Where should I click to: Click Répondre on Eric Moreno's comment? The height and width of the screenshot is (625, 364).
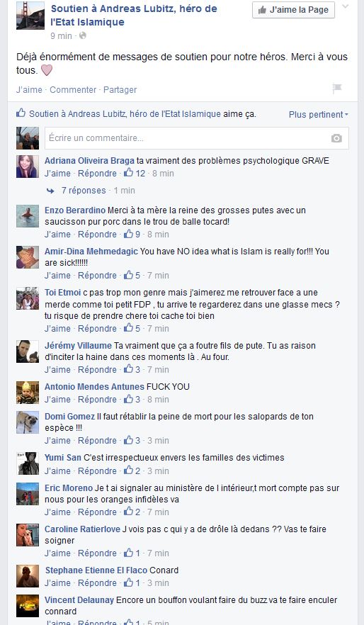[97, 512]
